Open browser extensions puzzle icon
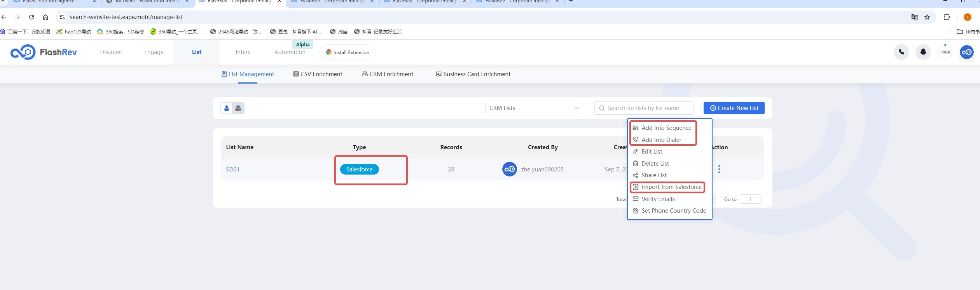This screenshot has width=980, height=290. click(947, 17)
